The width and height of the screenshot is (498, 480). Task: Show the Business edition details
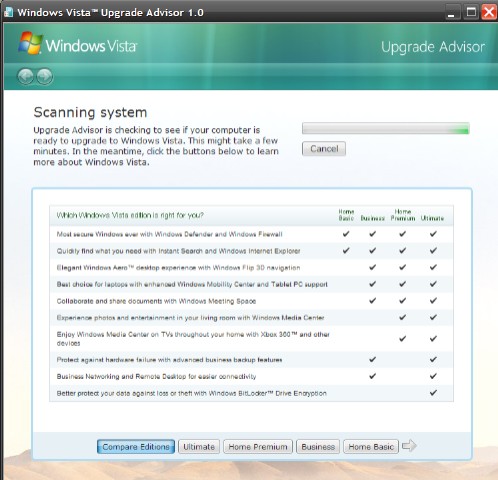(x=318, y=447)
